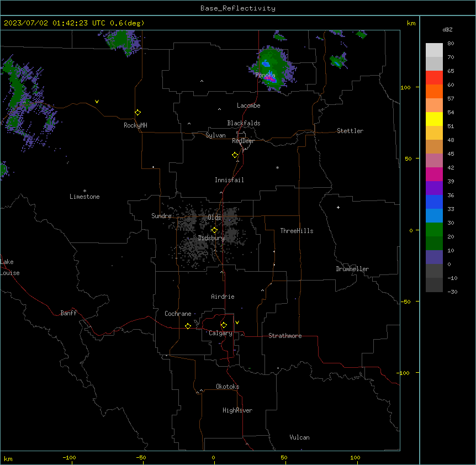Click the Stettler label
The height and width of the screenshot is (465, 476).
pyautogui.click(x=350, y=131)
